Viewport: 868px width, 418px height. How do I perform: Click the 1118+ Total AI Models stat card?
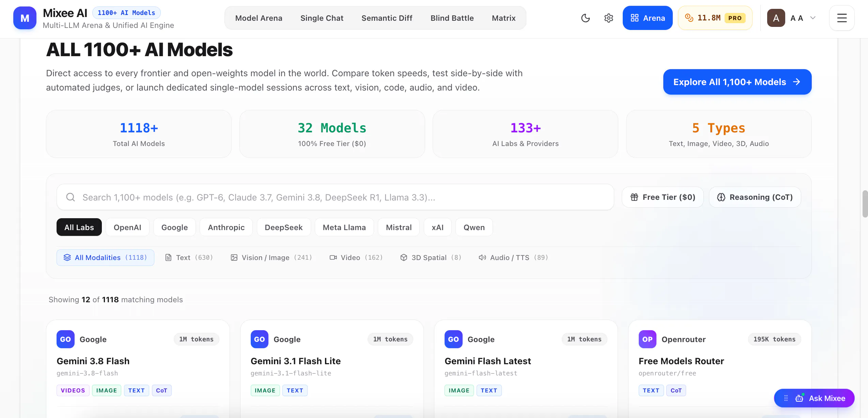point(139,134)
